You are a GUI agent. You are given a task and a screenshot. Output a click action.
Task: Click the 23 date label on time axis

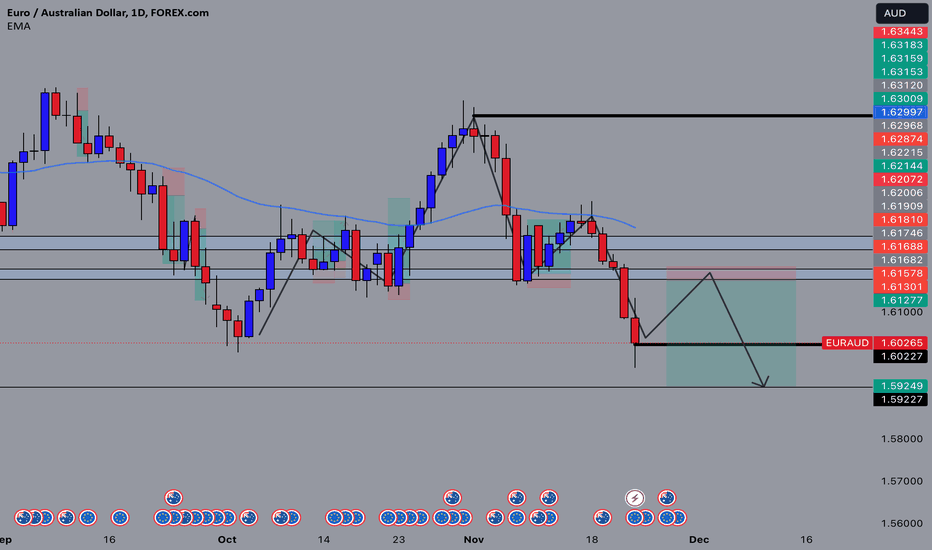click(398, 539)
